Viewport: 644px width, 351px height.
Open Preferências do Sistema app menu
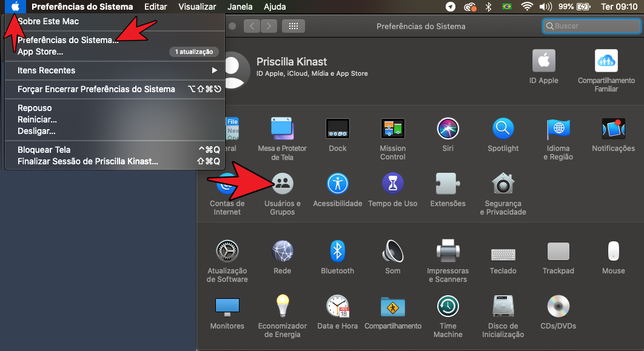click(82, 7)
